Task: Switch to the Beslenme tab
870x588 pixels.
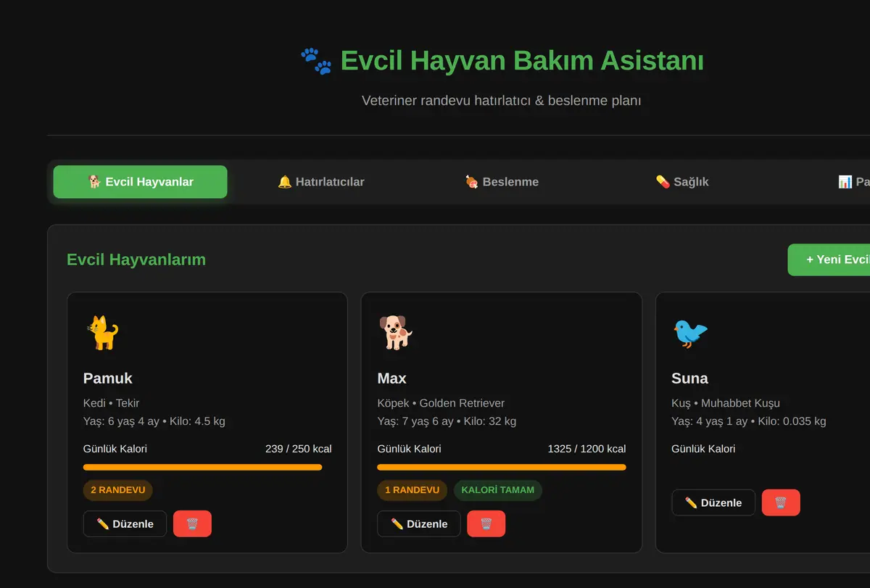Action: tap(502, 182)
